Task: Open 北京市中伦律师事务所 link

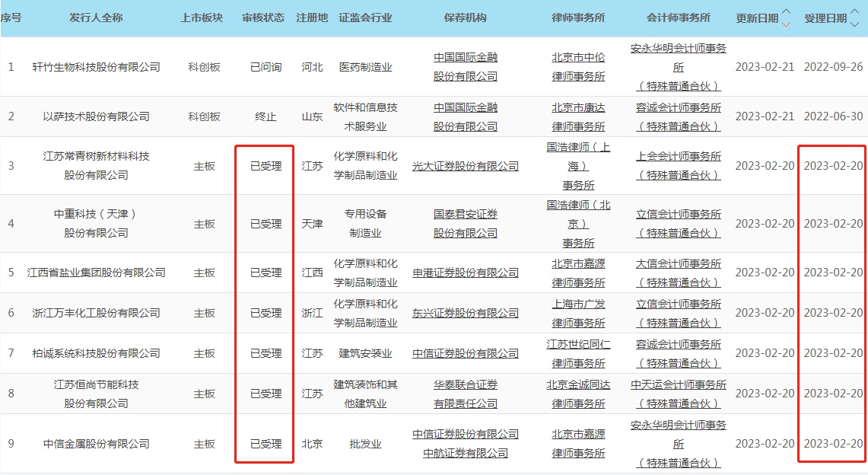Action: [578, 67]
